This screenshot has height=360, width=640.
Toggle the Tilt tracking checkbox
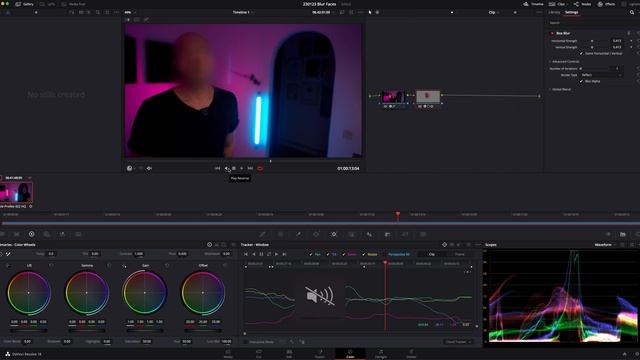(x=328, y=254)
